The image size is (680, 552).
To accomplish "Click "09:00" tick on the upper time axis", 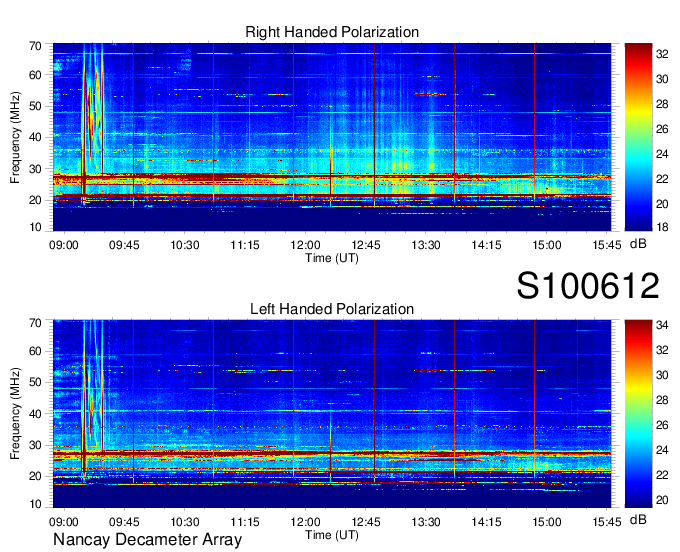I will click(64, 245).
